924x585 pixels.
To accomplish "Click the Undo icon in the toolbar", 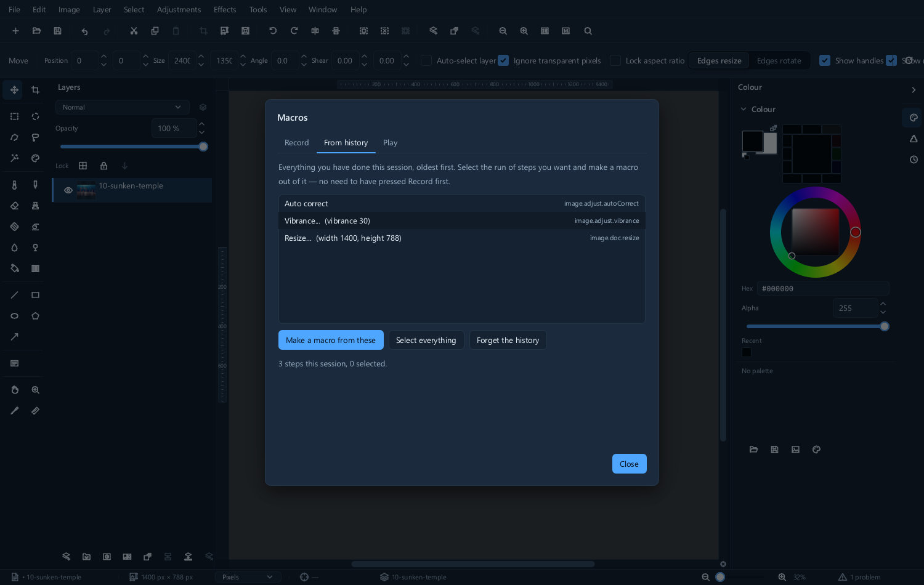I will click(84, 31).
